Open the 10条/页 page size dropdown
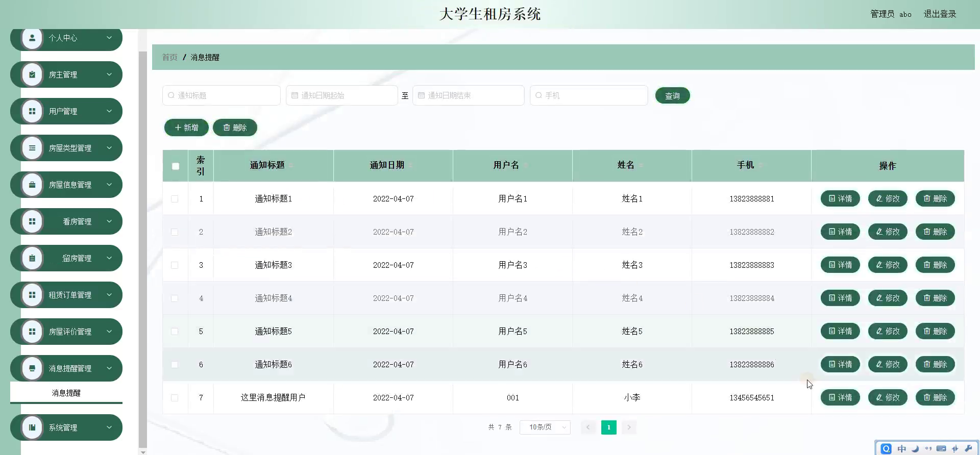 (545, 427)
